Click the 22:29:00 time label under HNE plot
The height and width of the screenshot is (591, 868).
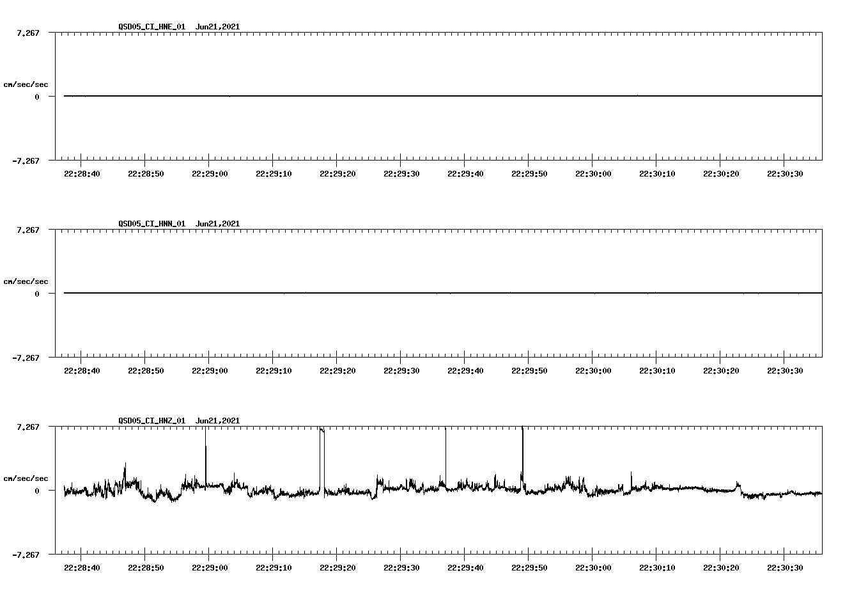point(210,174)
